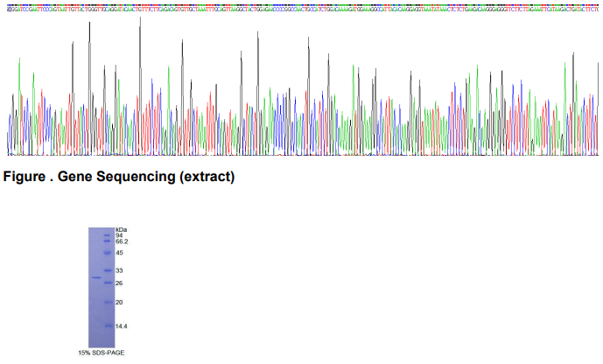Click the 26 kDa marker label

[119, 283]
